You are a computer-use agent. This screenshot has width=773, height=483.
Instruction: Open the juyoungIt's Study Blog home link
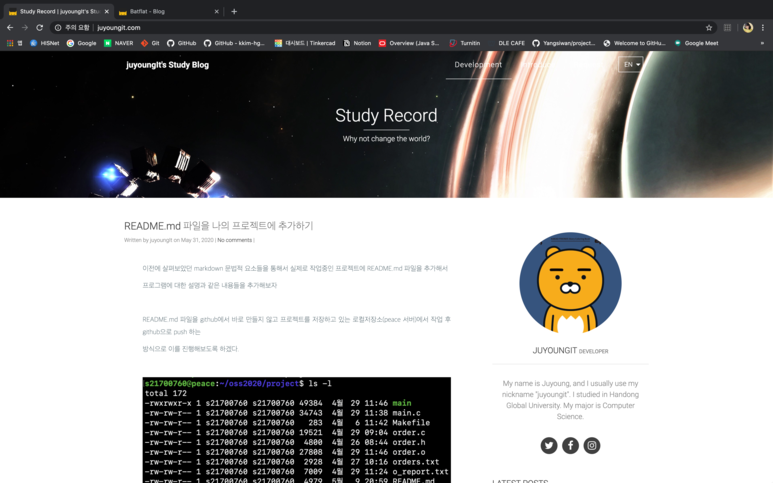167,65
